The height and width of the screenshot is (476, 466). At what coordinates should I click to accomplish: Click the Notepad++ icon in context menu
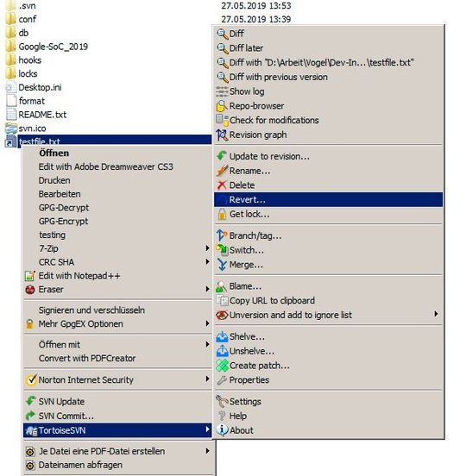tap(29, 276)
